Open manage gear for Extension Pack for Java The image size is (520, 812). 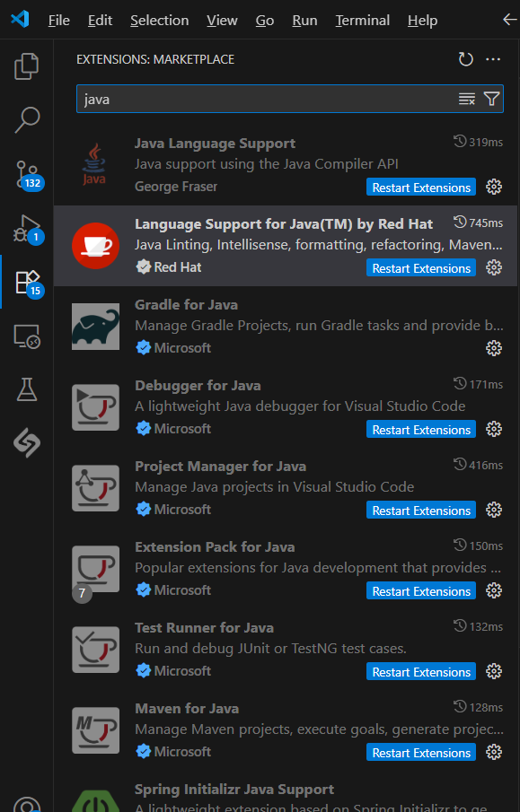[494, 591]
